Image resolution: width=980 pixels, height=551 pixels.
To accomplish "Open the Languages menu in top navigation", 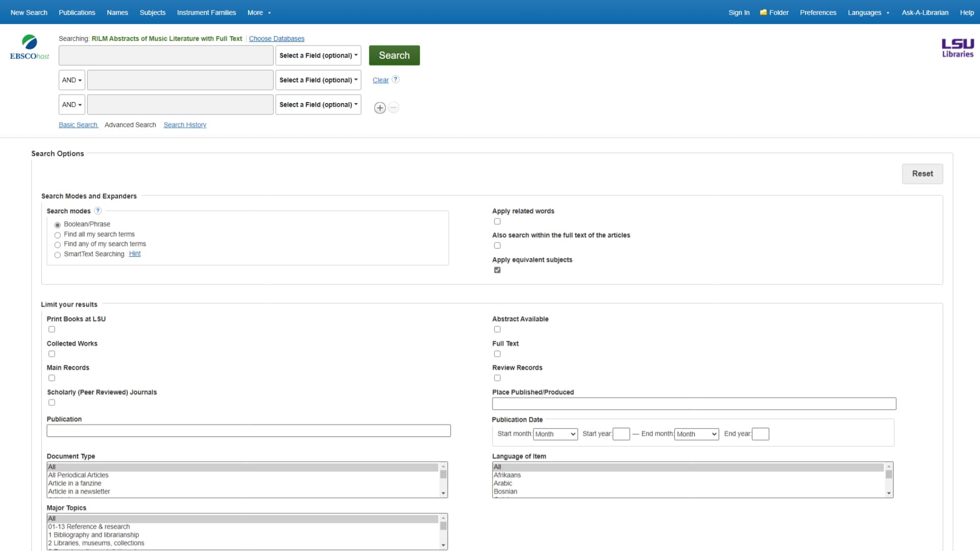I will click(x=869, y=12).
